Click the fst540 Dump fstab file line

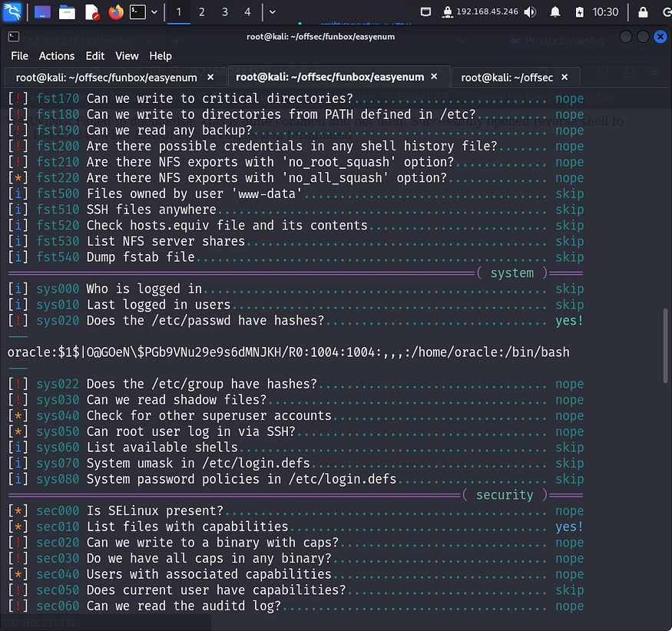[296, 257]
